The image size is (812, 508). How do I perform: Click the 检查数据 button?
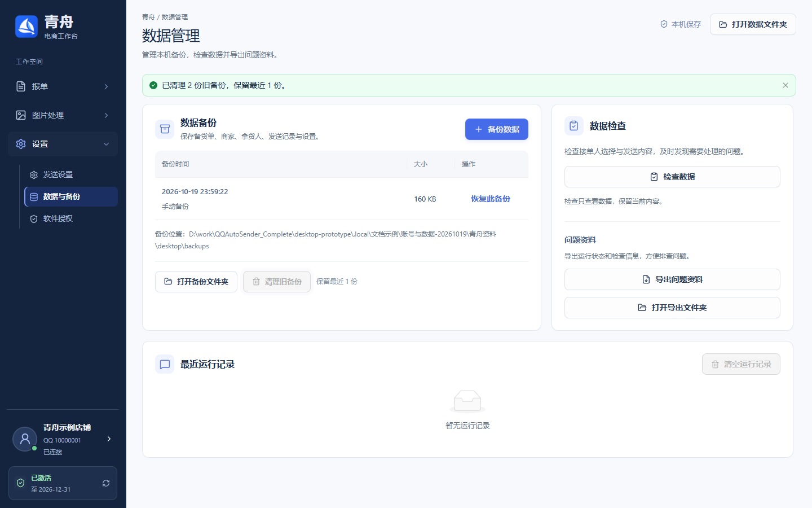(672, 177)
